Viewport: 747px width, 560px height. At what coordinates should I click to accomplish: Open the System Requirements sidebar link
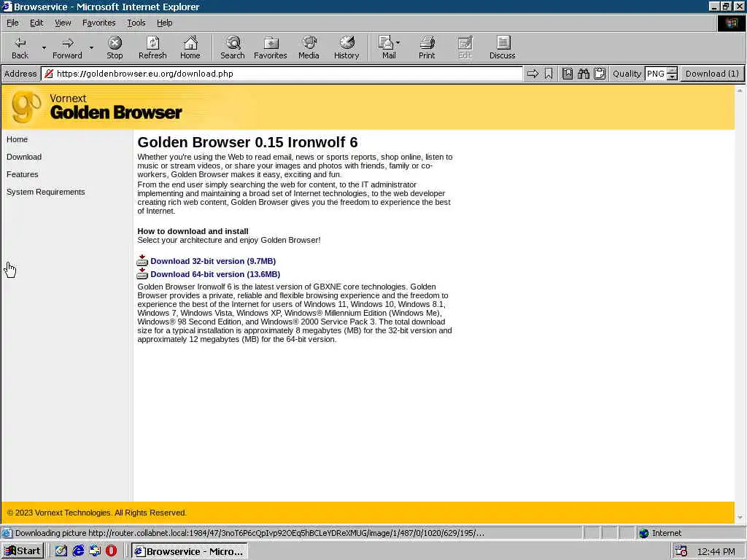pyautogui.click(x=46, y=192)
